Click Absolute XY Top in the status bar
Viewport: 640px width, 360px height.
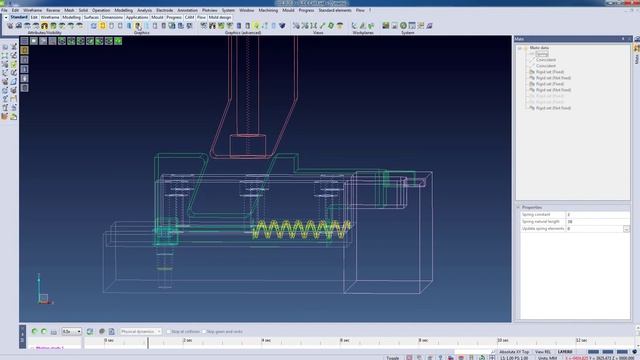(514, 352)
